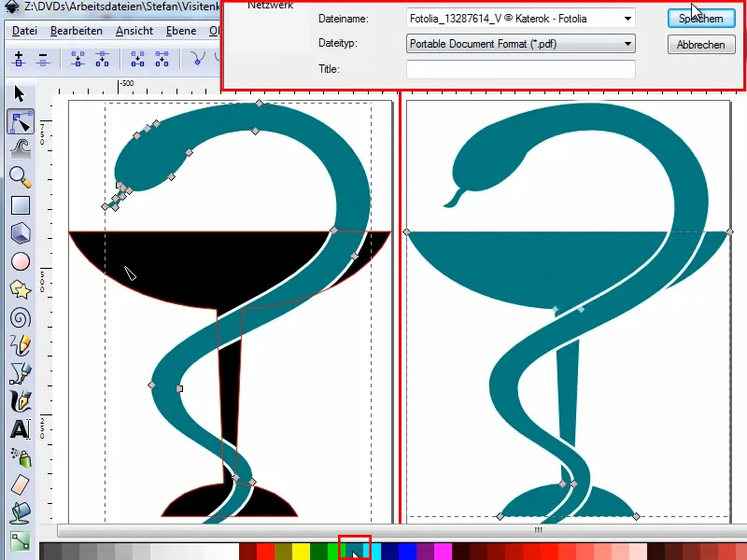The width and height of the screenshot is (747, 560).
Task: Break path at selected nodes
Action: (x=102, y=60)
